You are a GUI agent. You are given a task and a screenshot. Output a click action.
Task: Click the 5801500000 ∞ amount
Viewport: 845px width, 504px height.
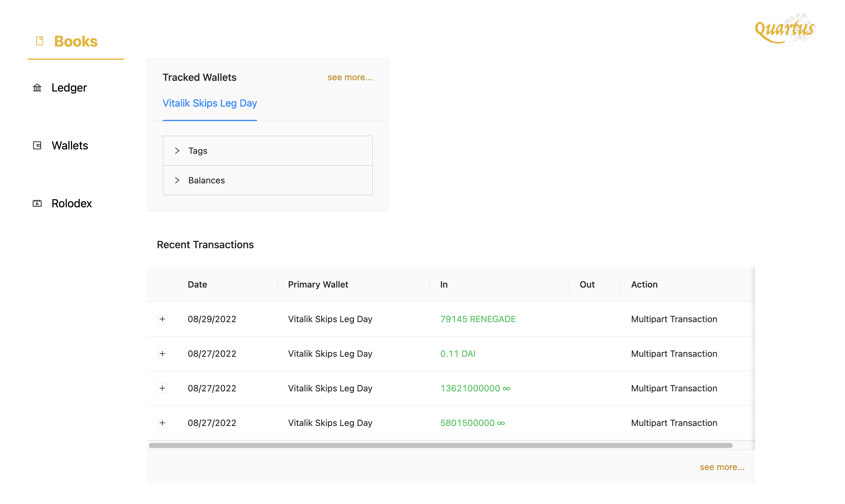coord(473,423)
